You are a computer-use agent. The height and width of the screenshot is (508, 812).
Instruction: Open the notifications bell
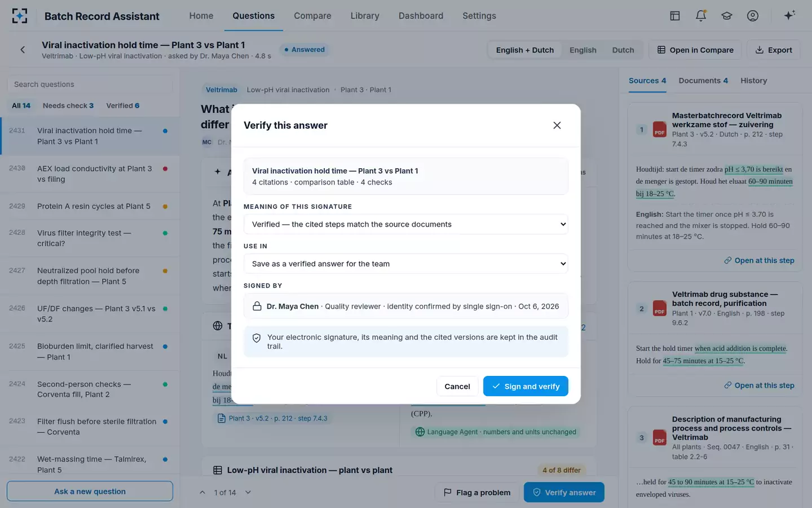click(x=701, y=16)
